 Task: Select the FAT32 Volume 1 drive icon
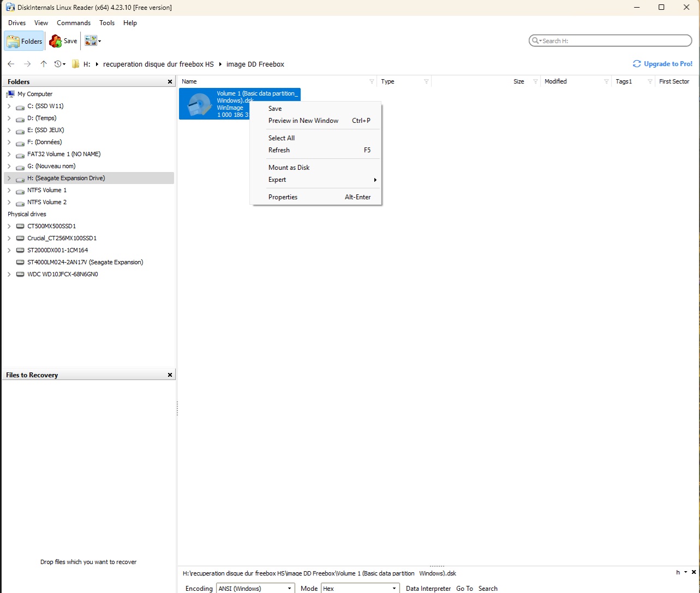click(x=20, y=155)
